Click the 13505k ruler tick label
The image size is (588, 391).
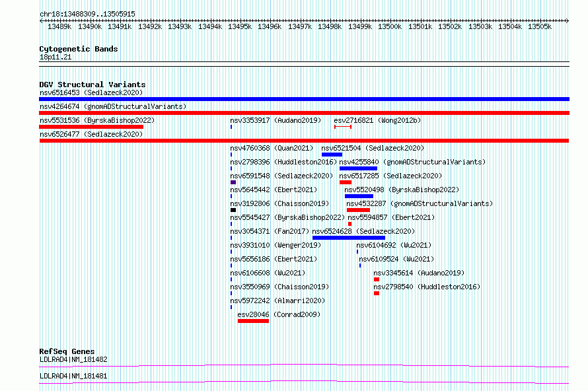click(x=540, y=26)
